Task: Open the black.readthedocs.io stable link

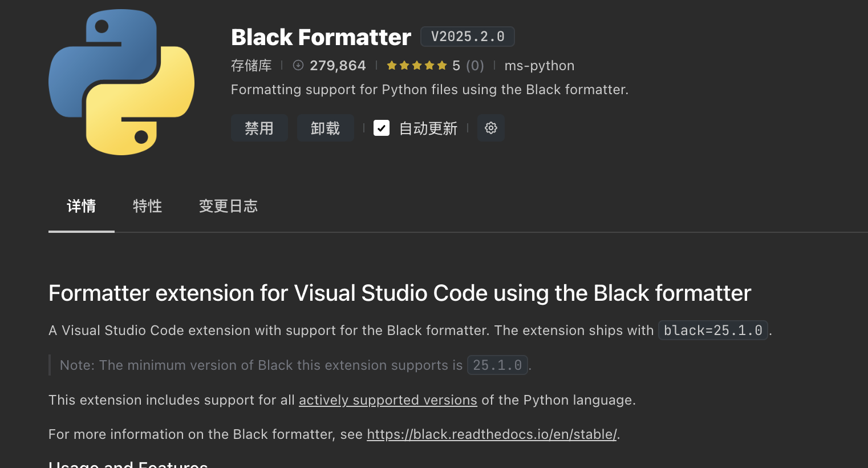Action: 492,434
